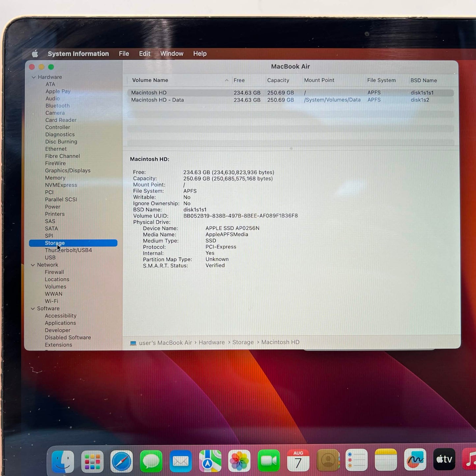Select Apple Pay in the sidebar
The width and height of the screenshot is (476, 476).
point(58,92)
